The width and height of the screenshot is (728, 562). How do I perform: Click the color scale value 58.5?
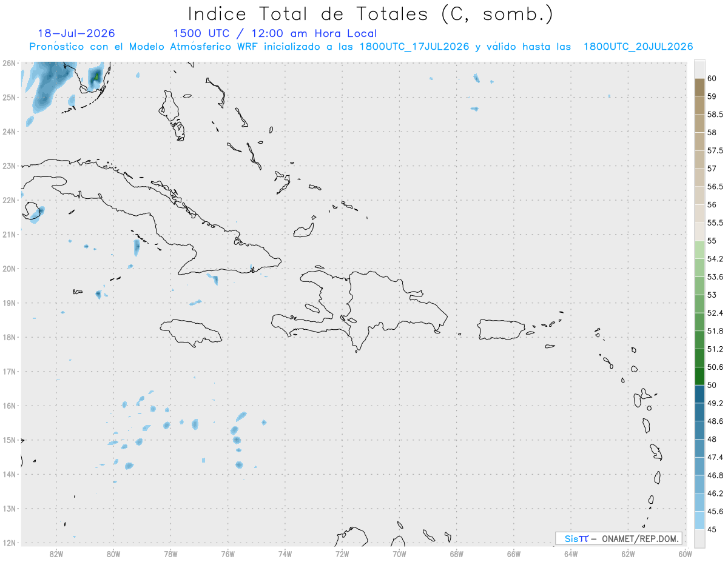pyautogui.click(x=715, y=115)
